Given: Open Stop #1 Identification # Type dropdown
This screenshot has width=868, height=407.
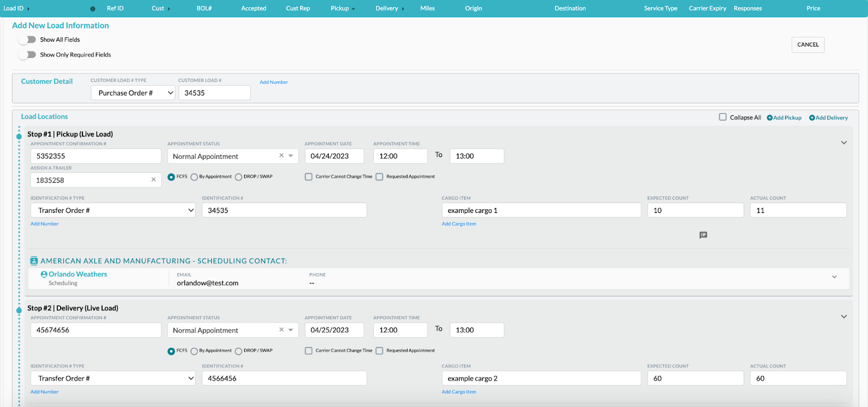Looking at the screenshot, I should pos(113,210).
